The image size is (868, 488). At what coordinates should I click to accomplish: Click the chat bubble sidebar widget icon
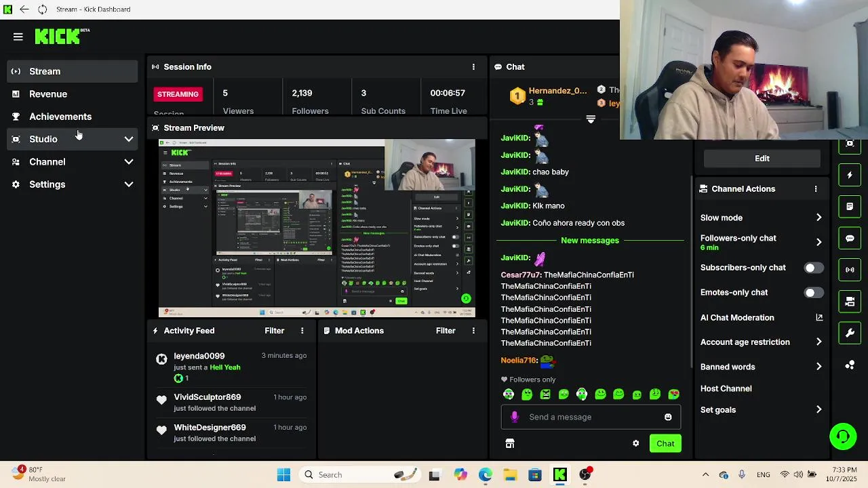pos(850,238)
